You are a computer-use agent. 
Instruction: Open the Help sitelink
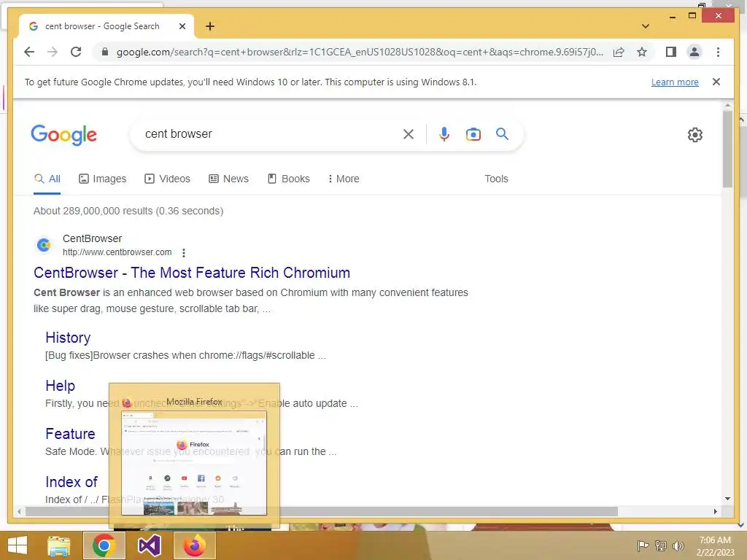click(x=60, y=386)
